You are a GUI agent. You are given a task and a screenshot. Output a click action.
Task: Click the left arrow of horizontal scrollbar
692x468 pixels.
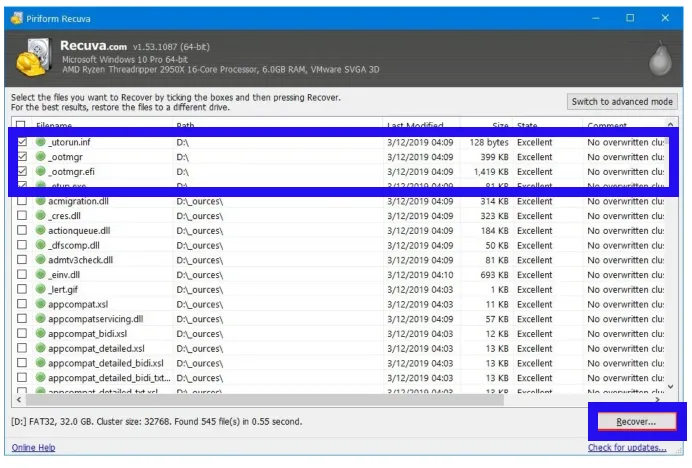coord(19,400)
